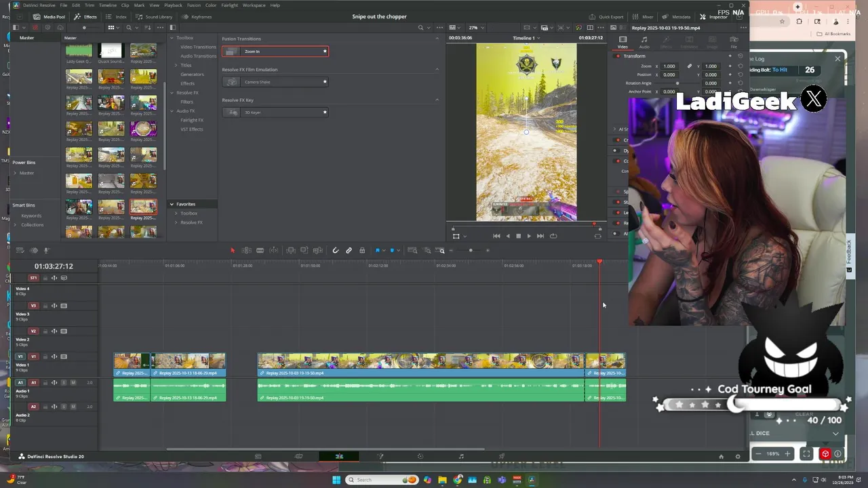This screenshot has height=488, width=868.
Task: Toggle the Transform section enable switch
Action: (617, 56)
